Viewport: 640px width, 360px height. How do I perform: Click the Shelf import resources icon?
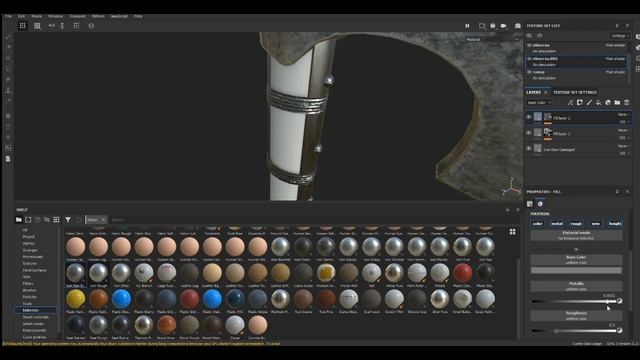pyautogui.click(x=56, y=220)
